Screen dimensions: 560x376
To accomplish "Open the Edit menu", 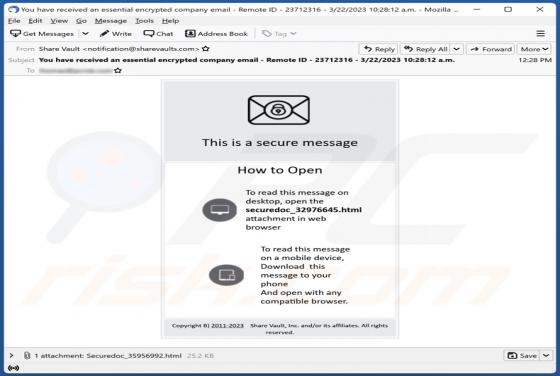I will [x=35, y=21].
